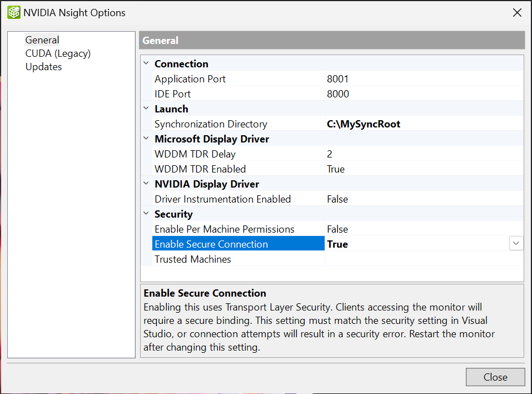Click the Launch category heading
Viewport: 532px width, 394px height.
171,109
